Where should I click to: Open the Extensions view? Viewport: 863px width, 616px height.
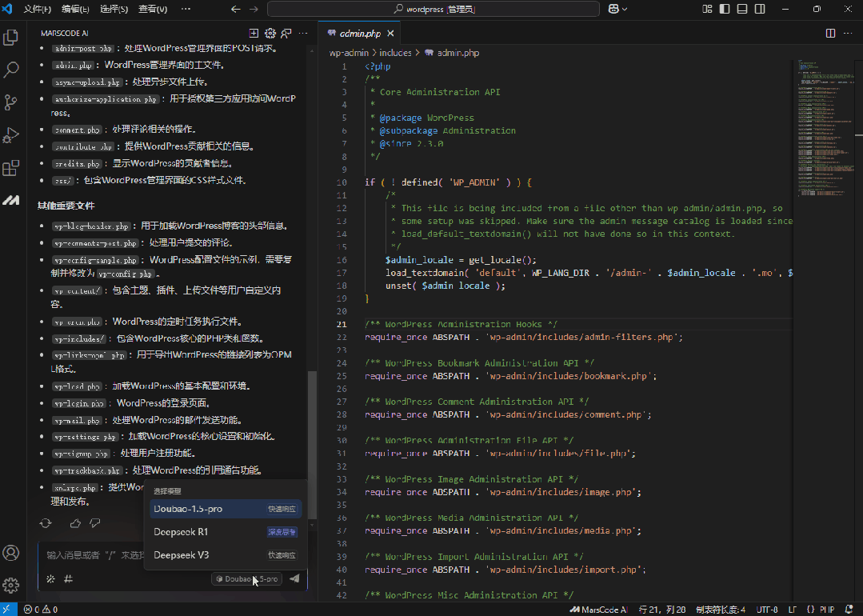tap(11, 168)
